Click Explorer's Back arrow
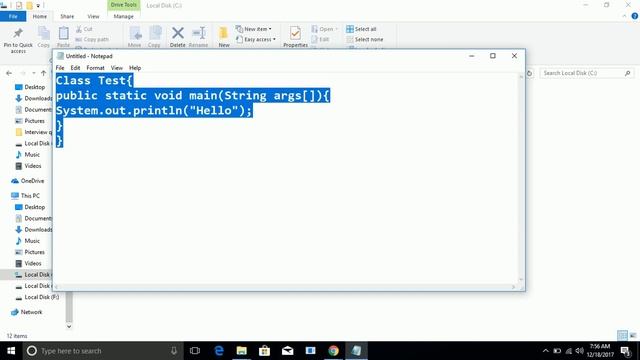 [9, 73]
